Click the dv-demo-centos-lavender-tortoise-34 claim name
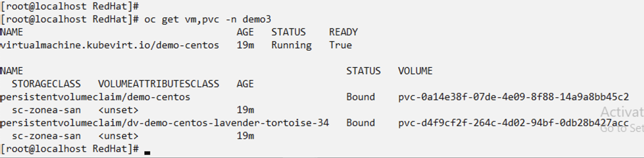 (x=228, y=123)
